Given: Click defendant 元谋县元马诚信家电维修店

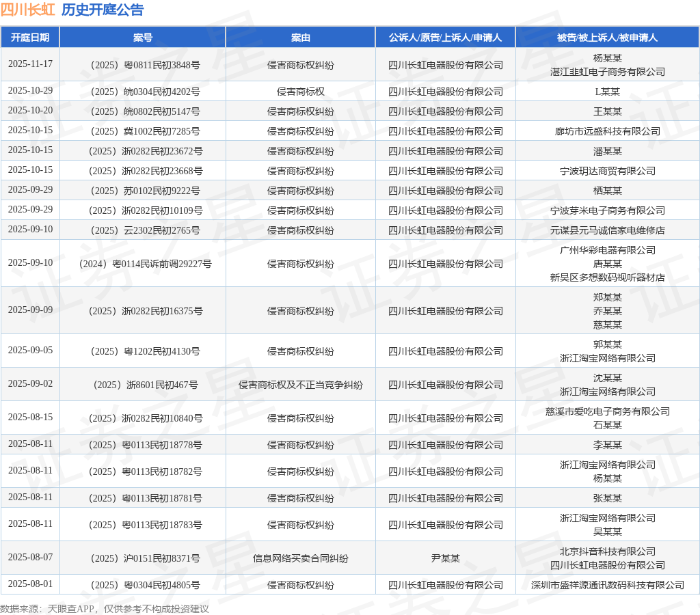Looking at the screenshot, I should (608, 231).
